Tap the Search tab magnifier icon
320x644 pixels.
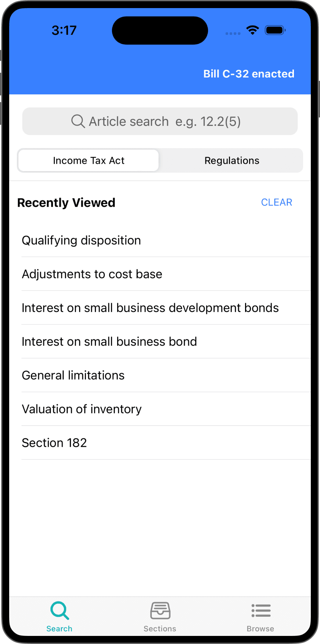tap(60, 611)
